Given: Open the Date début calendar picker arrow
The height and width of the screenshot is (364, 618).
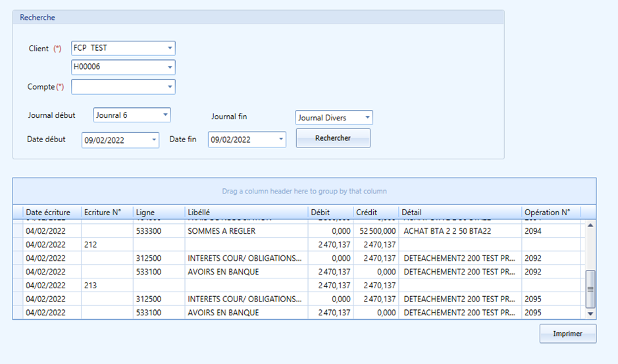Looking at the screenshot, I should pos(154,140).
